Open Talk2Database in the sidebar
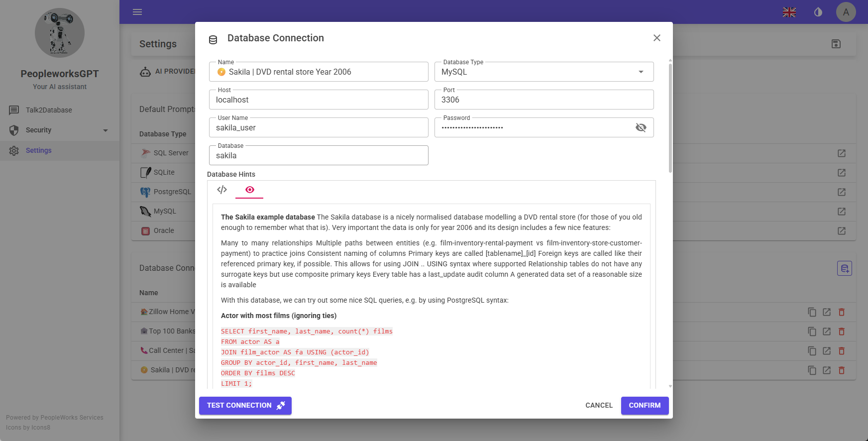Screen dimensions: 868x441 pyautogui.click(x=60, y=110)
